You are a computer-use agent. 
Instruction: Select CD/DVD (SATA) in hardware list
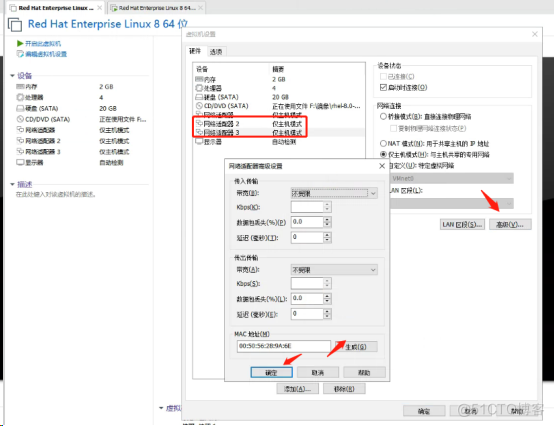click(x=279, y=106)
